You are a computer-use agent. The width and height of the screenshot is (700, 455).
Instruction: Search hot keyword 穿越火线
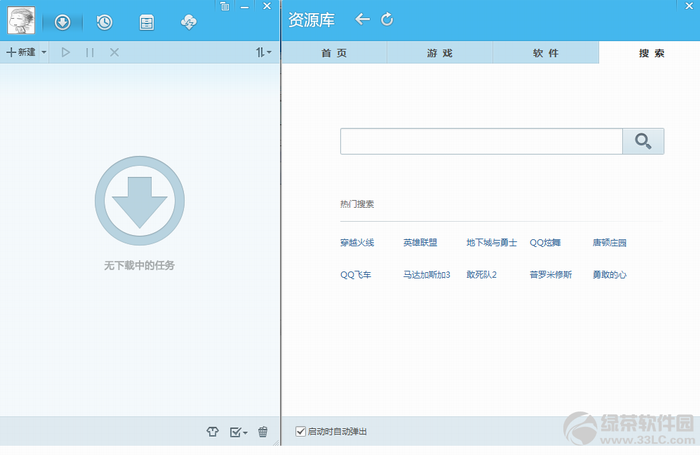tap(357, 243)
